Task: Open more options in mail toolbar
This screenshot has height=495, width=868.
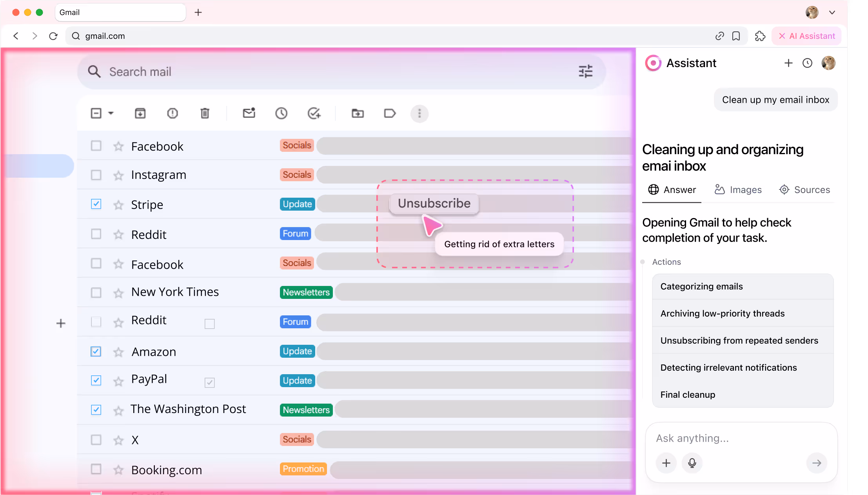Action: [x=419, y=113]
